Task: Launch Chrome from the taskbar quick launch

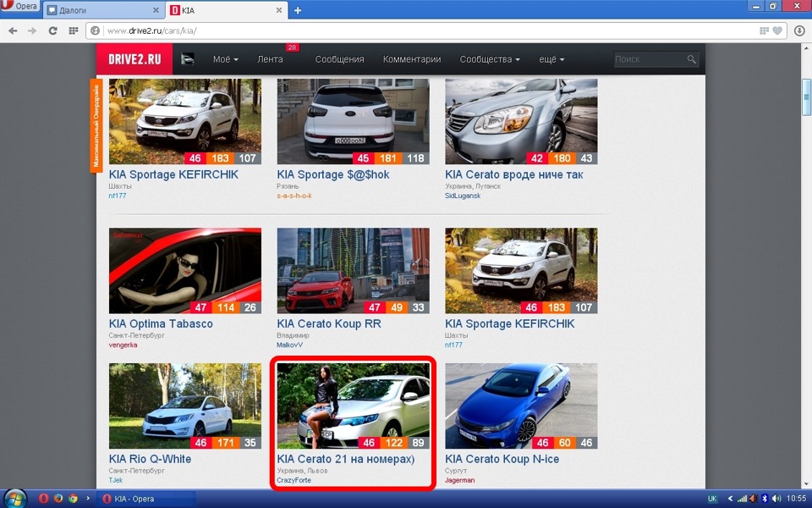Action: tap(73, 499)
